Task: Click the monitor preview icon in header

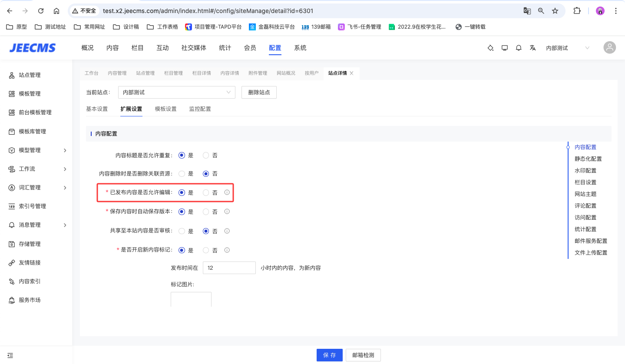Action: (504, 48)
